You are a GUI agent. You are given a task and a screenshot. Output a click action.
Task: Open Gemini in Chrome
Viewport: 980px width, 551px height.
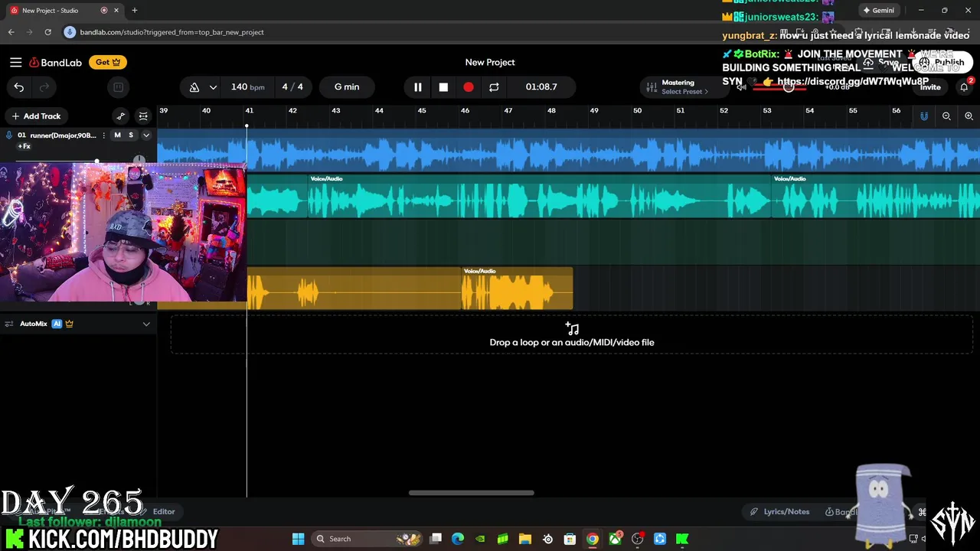pyautogui.click(x=878, y=10)
